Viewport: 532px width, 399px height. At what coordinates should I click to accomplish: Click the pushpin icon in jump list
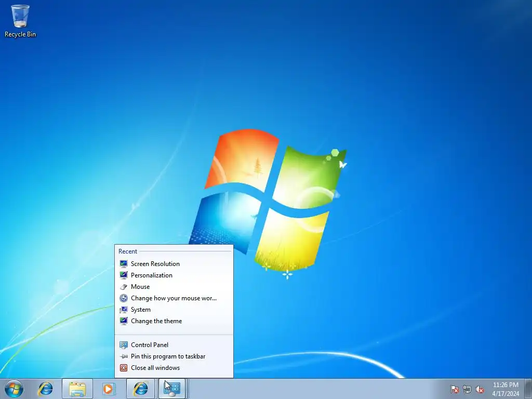click(124, 356)
